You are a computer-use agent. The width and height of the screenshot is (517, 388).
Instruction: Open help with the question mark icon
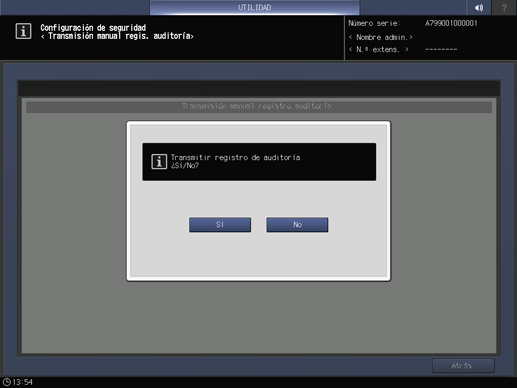504,7
